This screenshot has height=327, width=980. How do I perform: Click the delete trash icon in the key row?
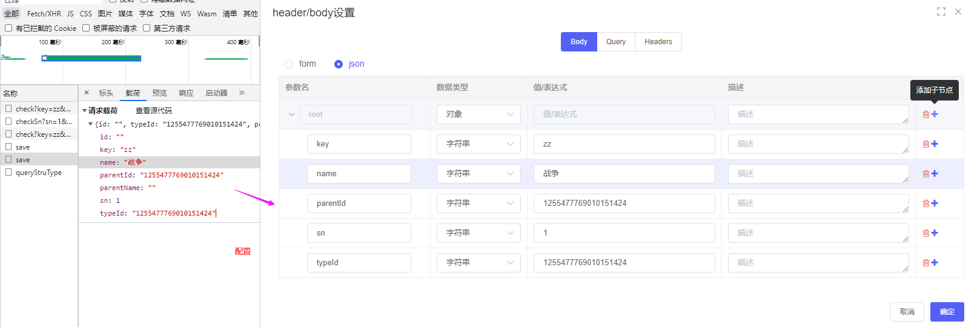[925, 144]
